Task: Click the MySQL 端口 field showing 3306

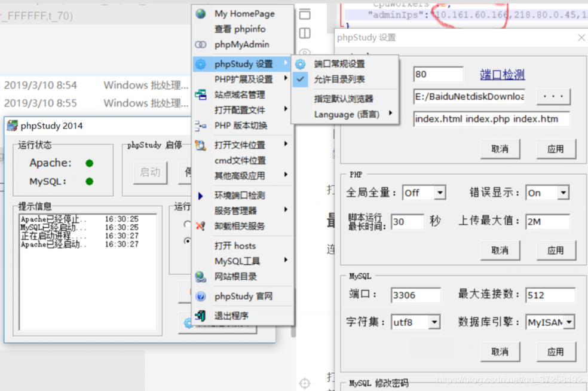Action: (x=416, y=295)
